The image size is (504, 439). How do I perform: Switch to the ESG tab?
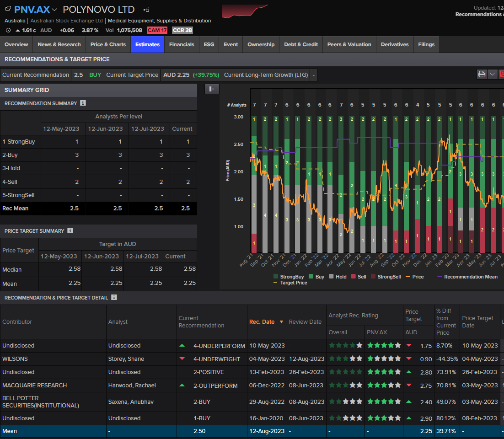(209, 44)
